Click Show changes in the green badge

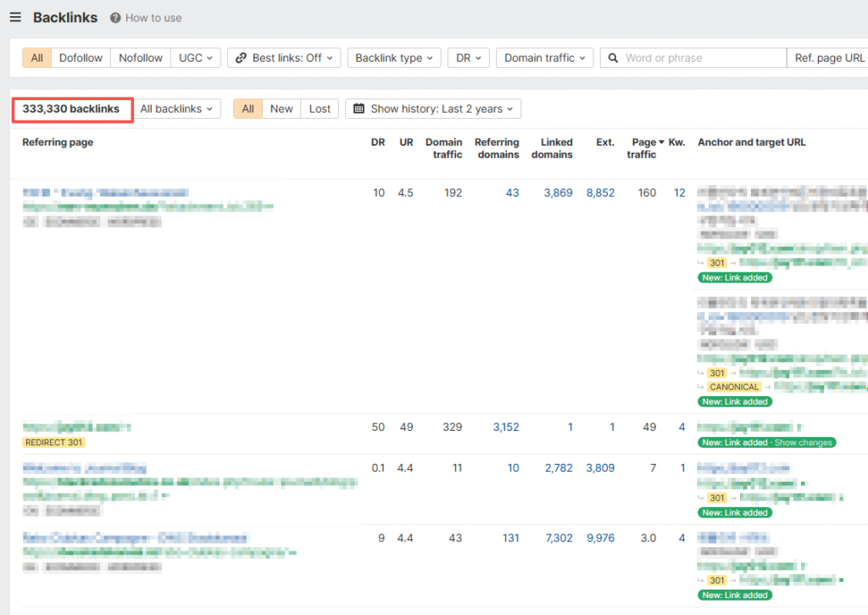pyautogui.click(x=804, y=443)
